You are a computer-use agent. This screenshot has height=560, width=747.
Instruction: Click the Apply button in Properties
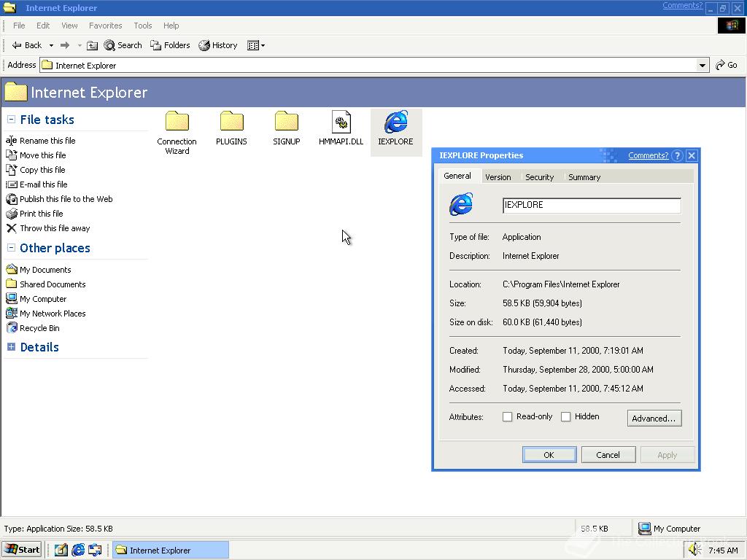(x=667, y=455)
